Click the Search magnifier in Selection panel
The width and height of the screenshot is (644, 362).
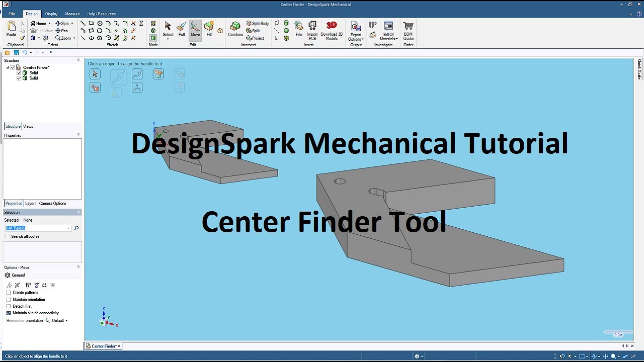point(76,228)
